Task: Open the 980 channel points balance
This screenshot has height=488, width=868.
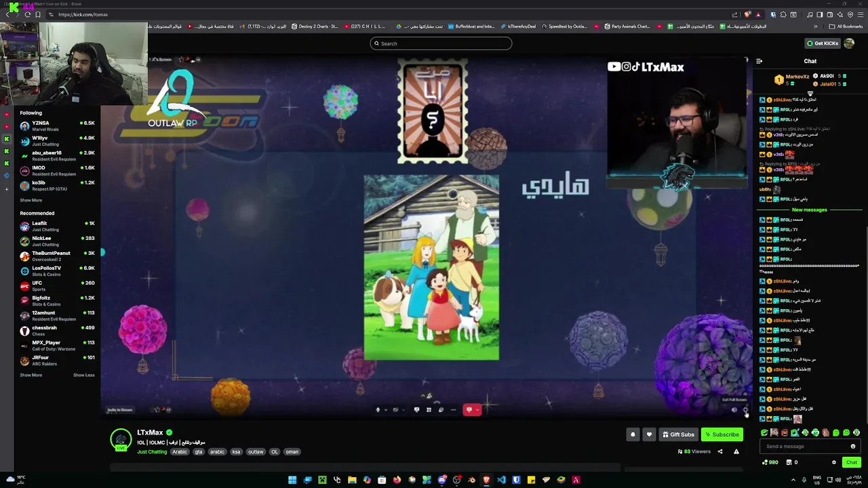Action: point(770,462)
